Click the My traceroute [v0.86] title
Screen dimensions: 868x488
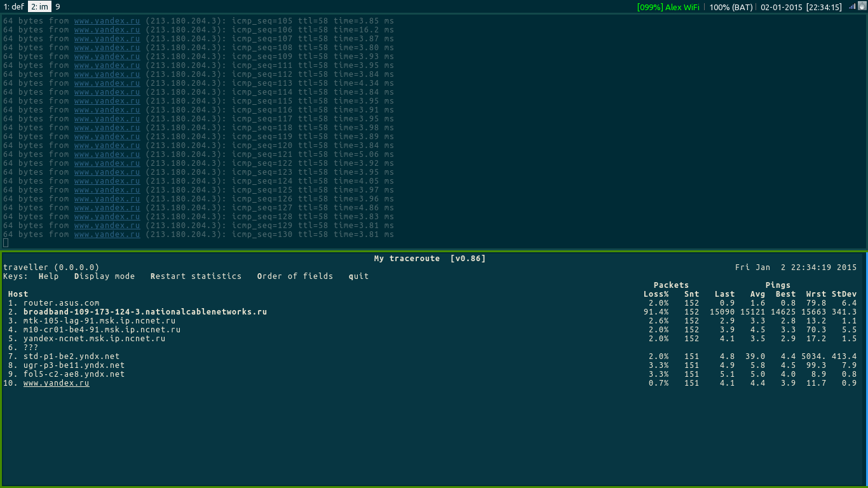pos(430,259)
